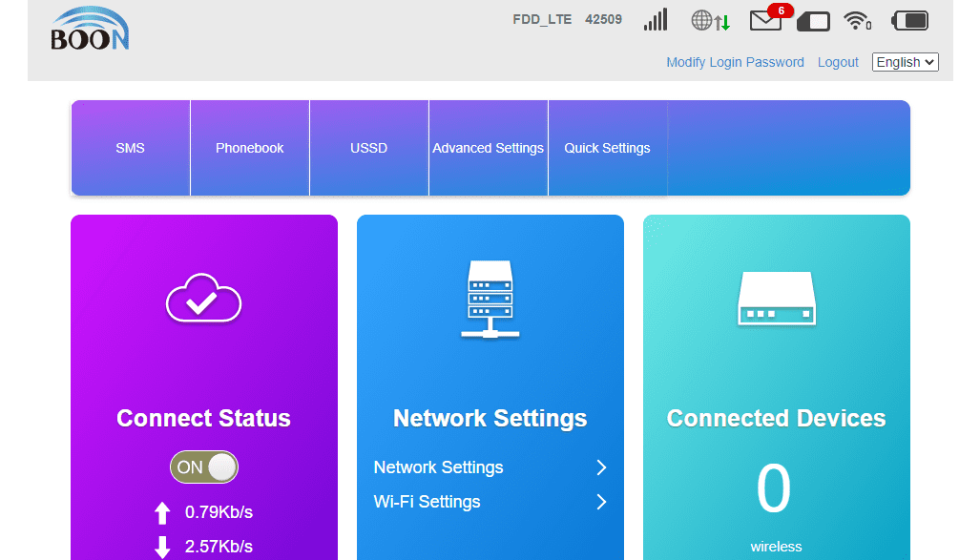Turn off the Connect Status switch
Viewport: 980px width, 560px height.
coord(203,467)
